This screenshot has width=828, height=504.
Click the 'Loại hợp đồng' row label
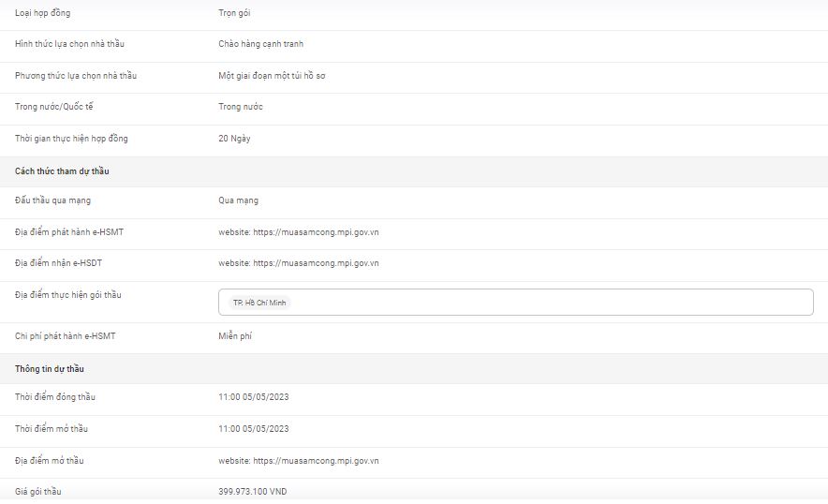click(42, 13)
